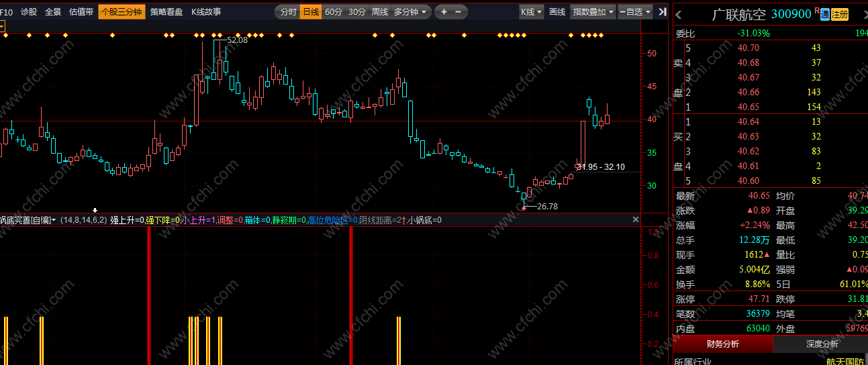Click the red diamond at chart low
The image size is (868, 365).
(x=524, y=208)
